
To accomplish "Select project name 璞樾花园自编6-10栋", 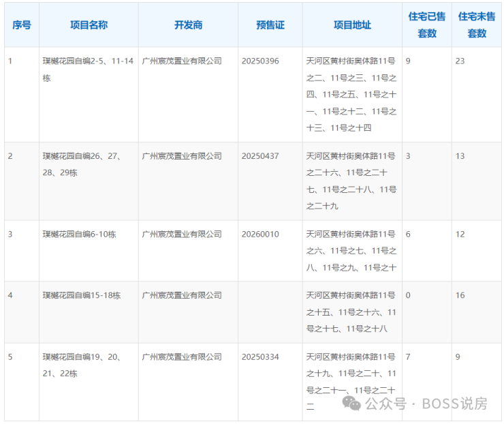I will tap(80, 234).
